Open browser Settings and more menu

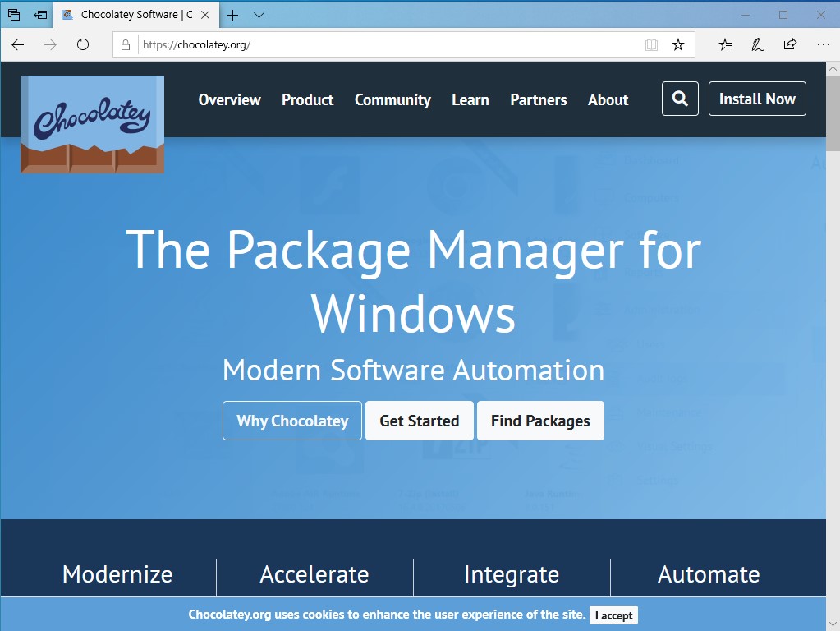[824, 44]
